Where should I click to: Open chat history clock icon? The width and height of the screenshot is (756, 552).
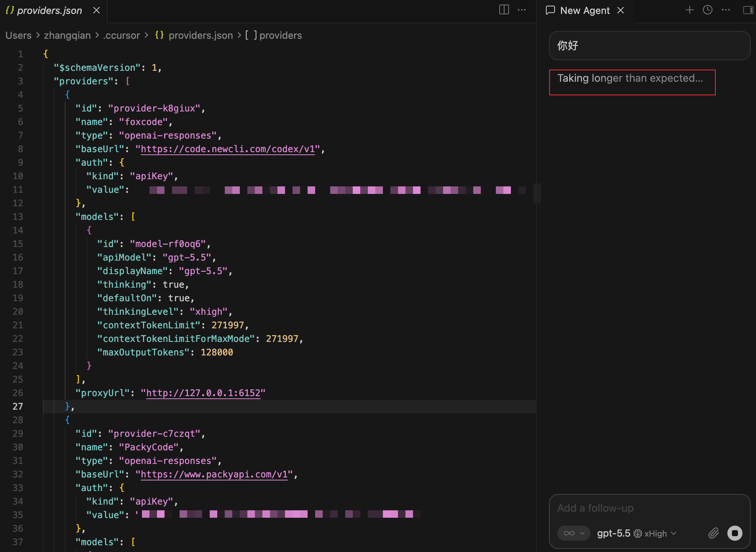tap(707, 10)
